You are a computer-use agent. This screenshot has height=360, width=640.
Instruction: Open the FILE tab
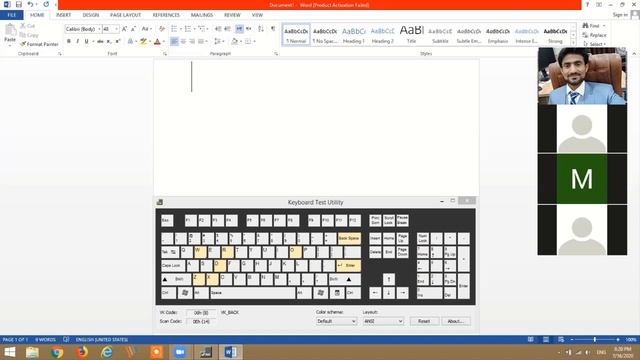pyautogui.click(x=12, y=15)
